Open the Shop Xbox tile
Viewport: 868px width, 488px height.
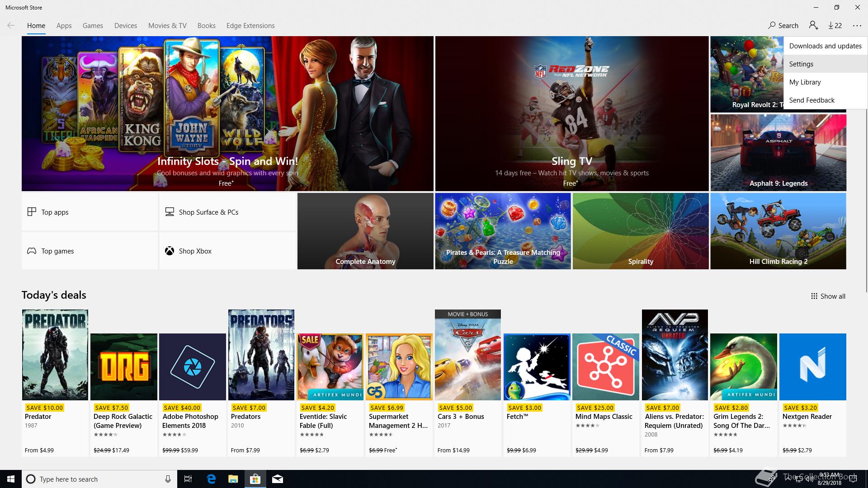227,251
